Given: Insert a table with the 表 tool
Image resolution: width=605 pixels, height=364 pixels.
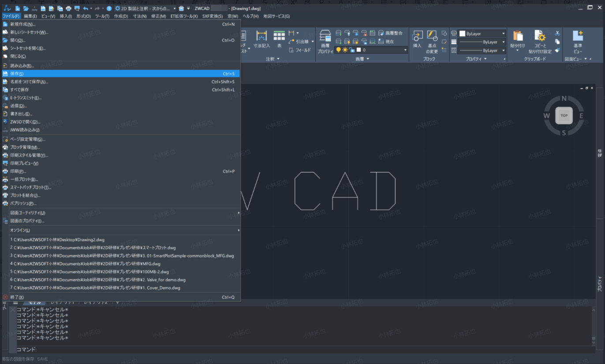Looking at the screenshot, I should click(x=279, y=39).
